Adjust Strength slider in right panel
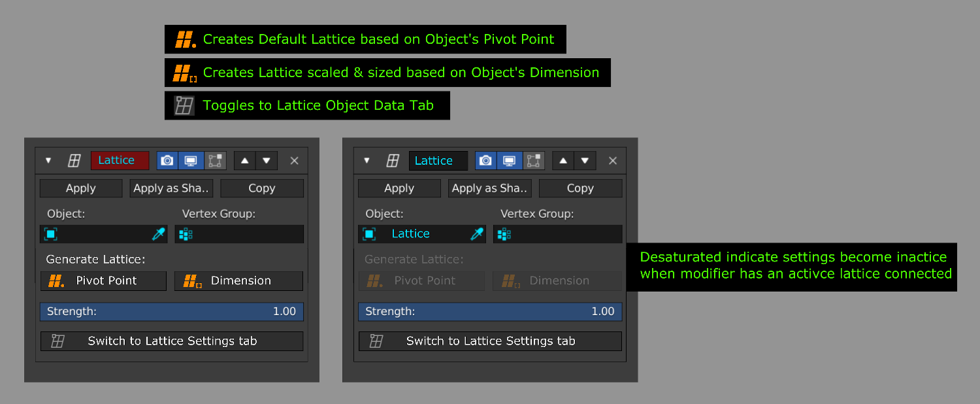The image size is (980, 404). point(490,312)
